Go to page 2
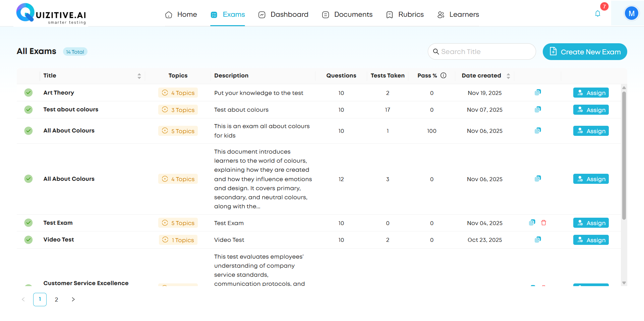This screenshot has height=321, width=644. 56,300
